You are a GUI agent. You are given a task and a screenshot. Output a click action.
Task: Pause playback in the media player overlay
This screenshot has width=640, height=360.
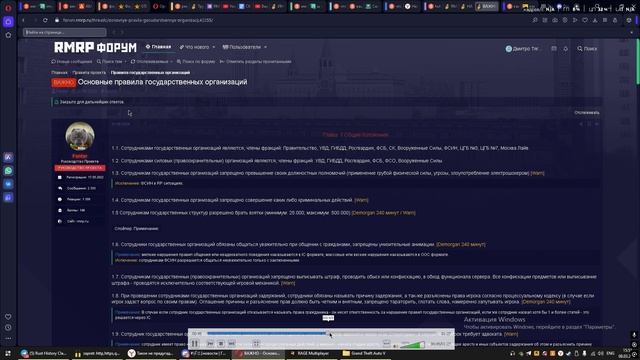195,344
